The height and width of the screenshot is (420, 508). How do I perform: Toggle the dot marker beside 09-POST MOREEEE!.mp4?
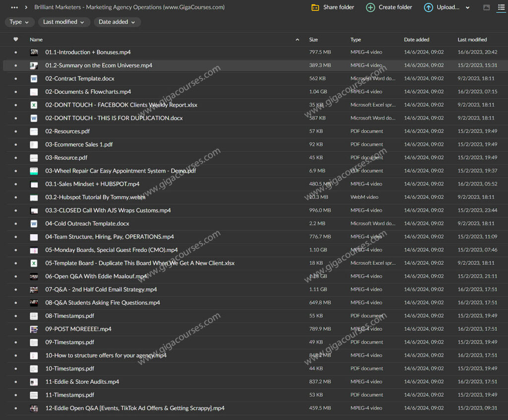click(x=15, y=329)
